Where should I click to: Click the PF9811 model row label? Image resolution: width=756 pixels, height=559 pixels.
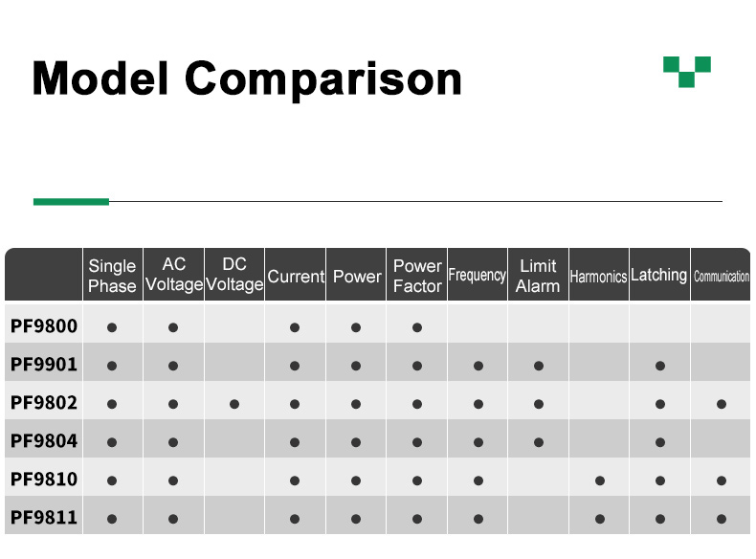tap(44, 518)
